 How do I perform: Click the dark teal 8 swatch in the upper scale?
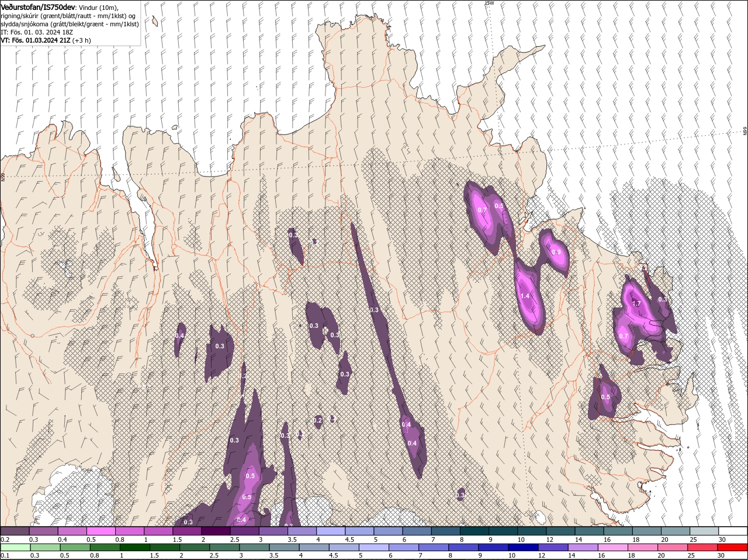click(475, 531)
